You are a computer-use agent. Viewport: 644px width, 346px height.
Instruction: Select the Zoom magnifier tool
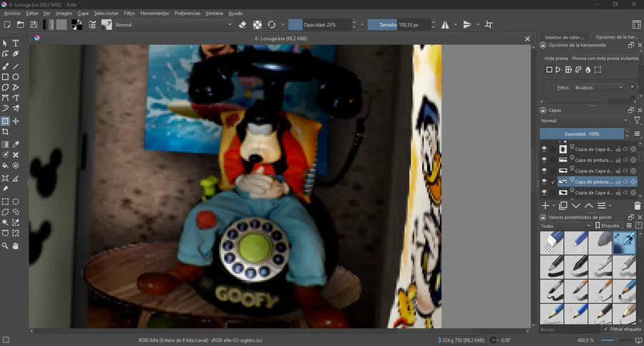tap(5, 246)
